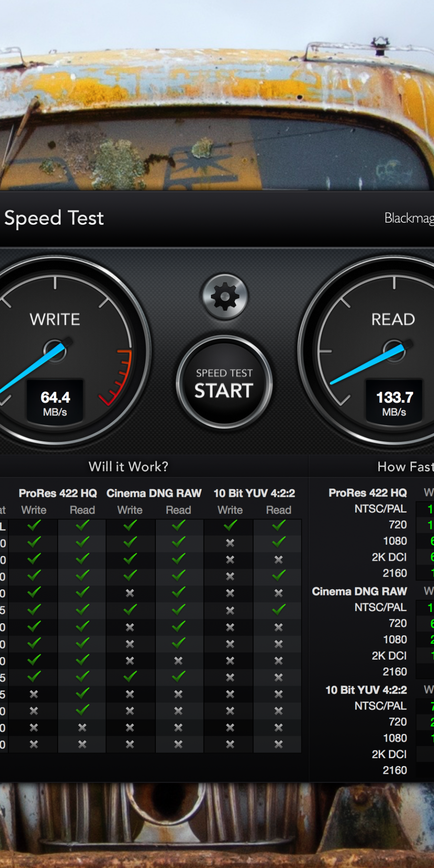The image size is (434, 868).
Task: Click 2160 row under How Fast Cinema DNG RAW
Action: [x=395, y=671]
